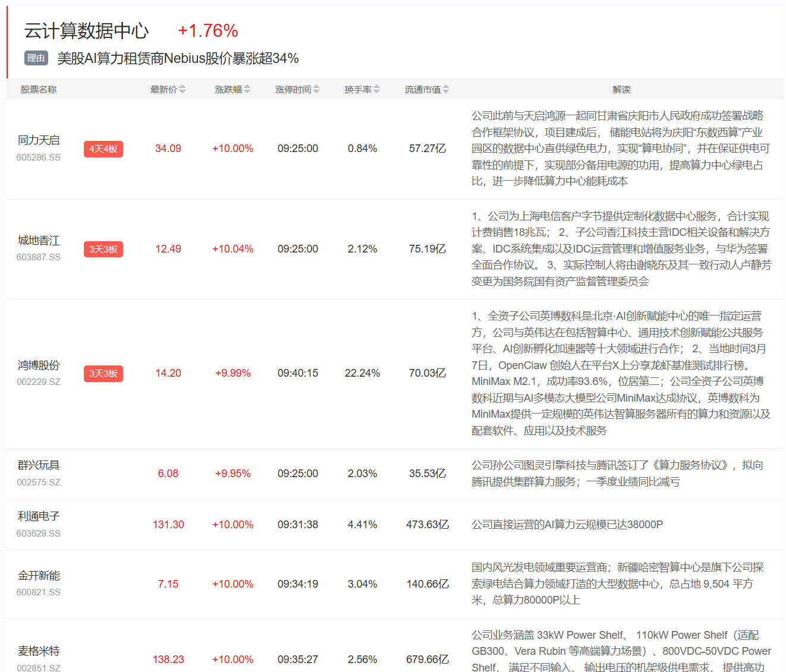Click change +10.04% for 城地香江
The height and width of the screenshot is (672, 786).
(233, 249)
